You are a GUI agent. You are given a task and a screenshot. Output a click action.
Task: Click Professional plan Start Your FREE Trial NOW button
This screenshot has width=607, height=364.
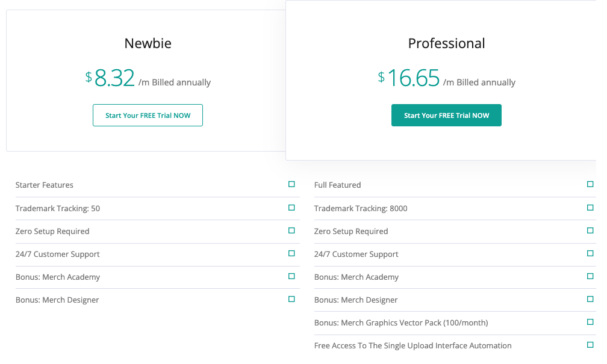(x=446, y=116)
